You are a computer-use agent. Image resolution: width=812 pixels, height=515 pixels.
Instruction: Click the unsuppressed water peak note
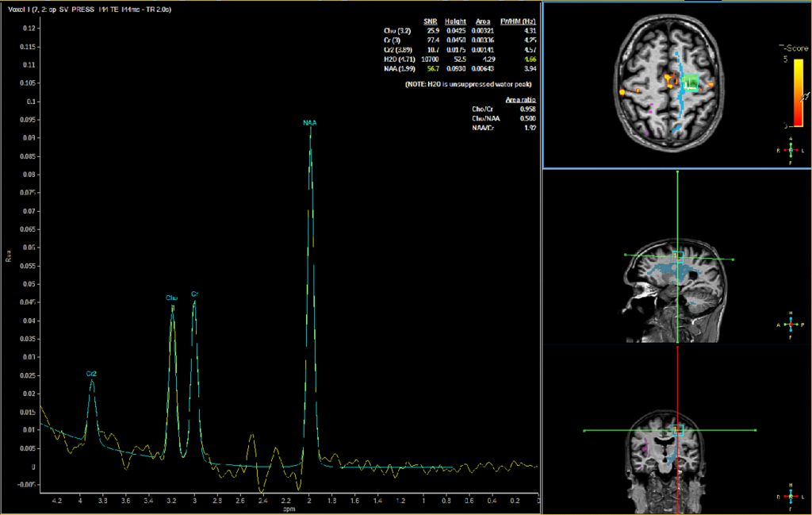click(x=468, y=84)
